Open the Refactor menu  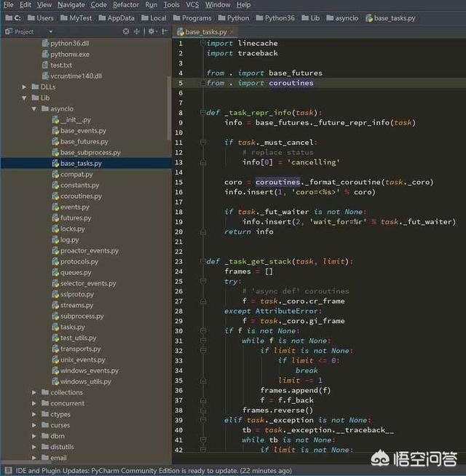(126, 5)
